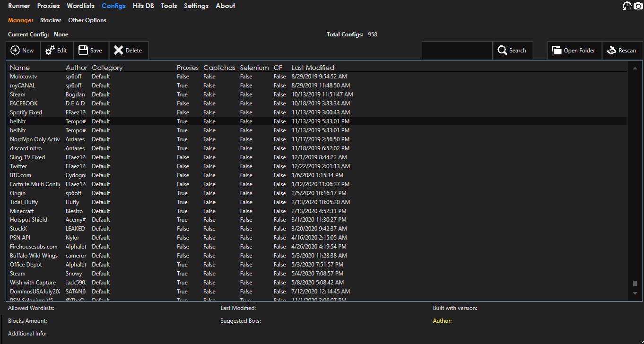644x344 pixels.
Task: Click the New config plus icon
Action: tap(15, 51)
